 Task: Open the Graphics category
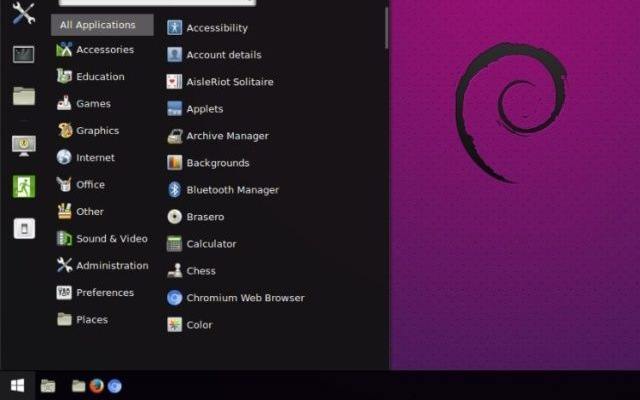click(88, 131)
